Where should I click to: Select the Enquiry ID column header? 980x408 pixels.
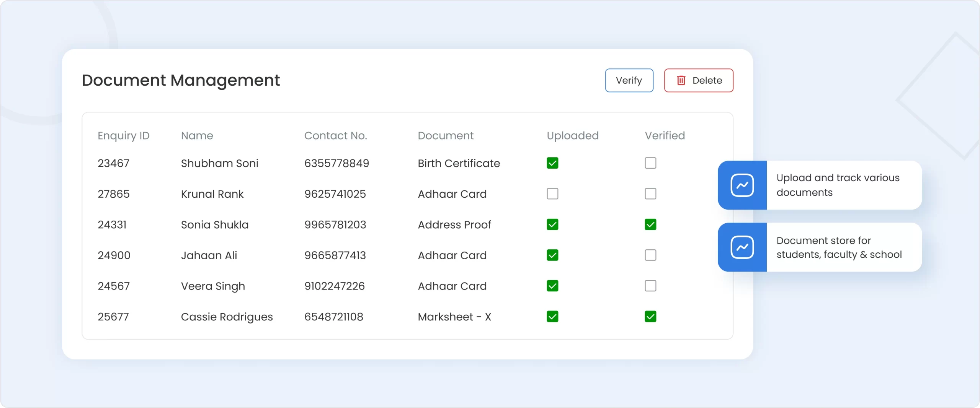123,136
